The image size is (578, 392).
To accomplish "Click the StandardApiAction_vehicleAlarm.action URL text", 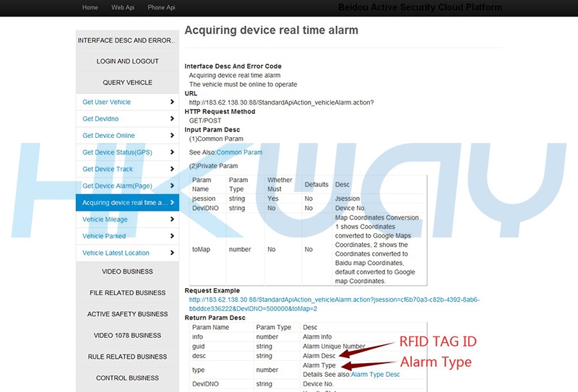I will tap(281, 103).
